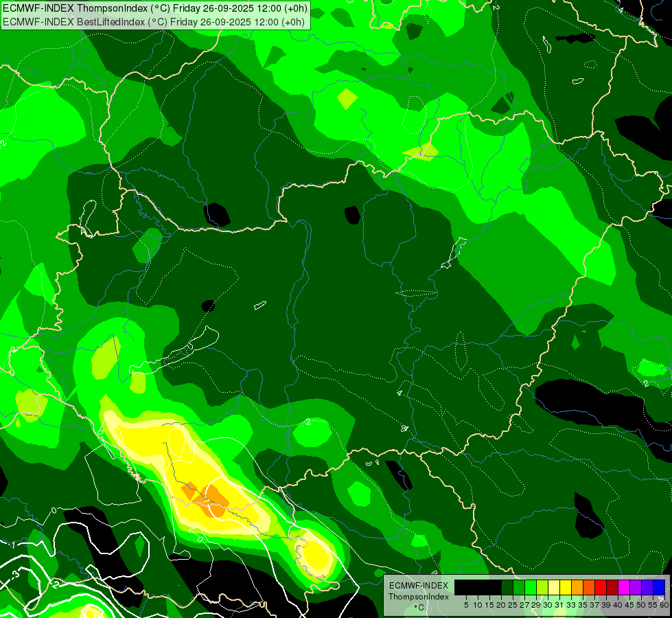
Task: Select pure yellow legend swatch for 31-33
Action: click(566, 587)
